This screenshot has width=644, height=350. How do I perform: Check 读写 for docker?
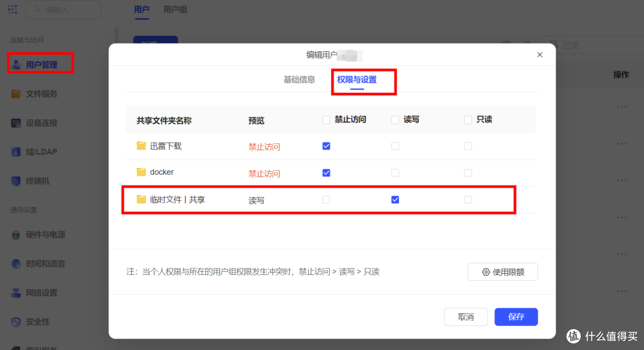pyautogui.click(x=395, y=173)
